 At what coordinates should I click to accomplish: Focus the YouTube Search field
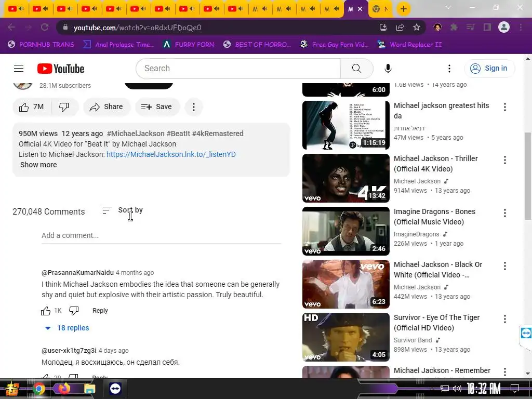click(x=238, y=69)
